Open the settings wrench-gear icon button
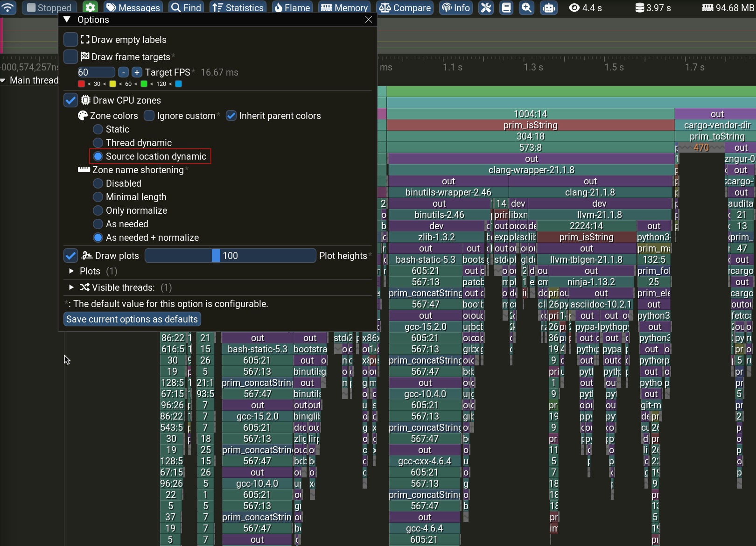Image resolution: width=756 pixels, height=546 pixels. click(91, 7)
